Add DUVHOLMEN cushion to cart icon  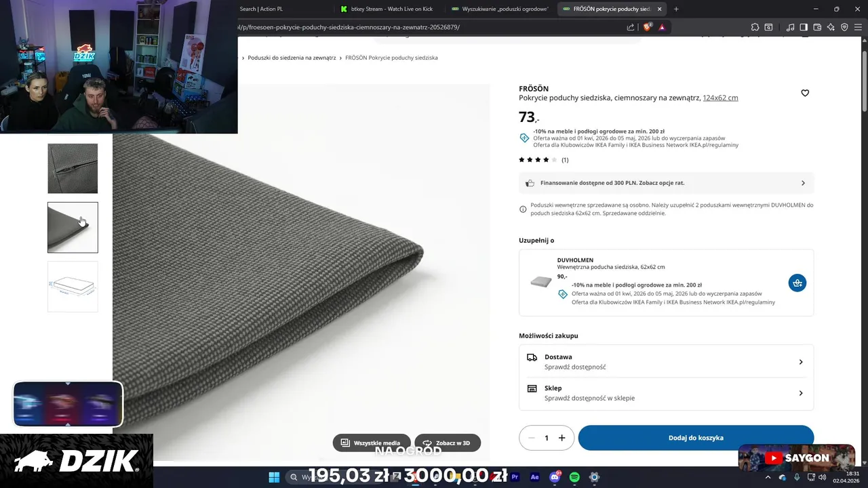click(x=797, y=283)
